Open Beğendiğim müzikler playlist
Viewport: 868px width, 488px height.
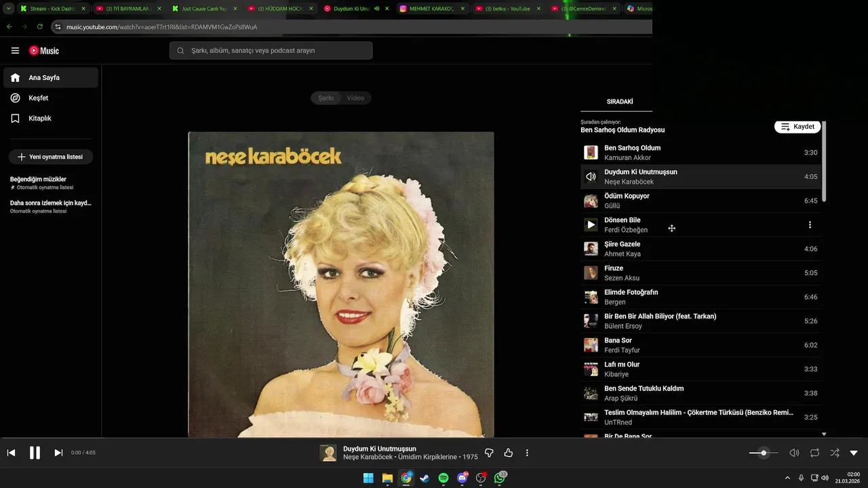point(51,182)
